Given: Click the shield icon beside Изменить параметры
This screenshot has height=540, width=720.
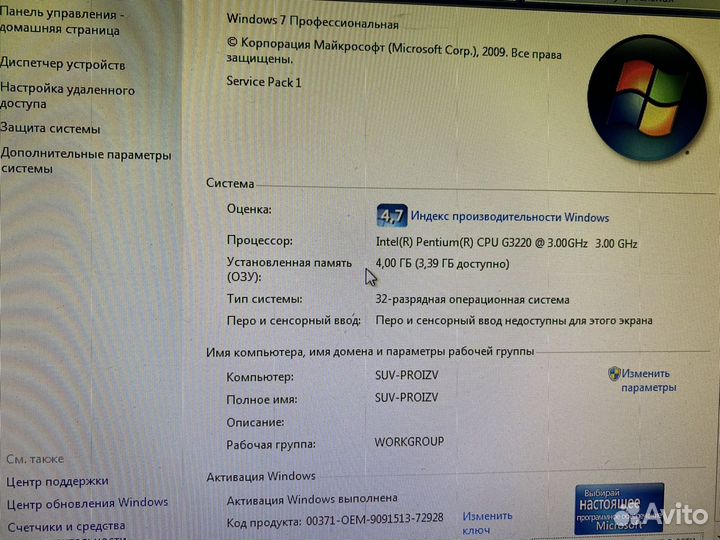Looking at the screenshot, I should coord(614,374).
